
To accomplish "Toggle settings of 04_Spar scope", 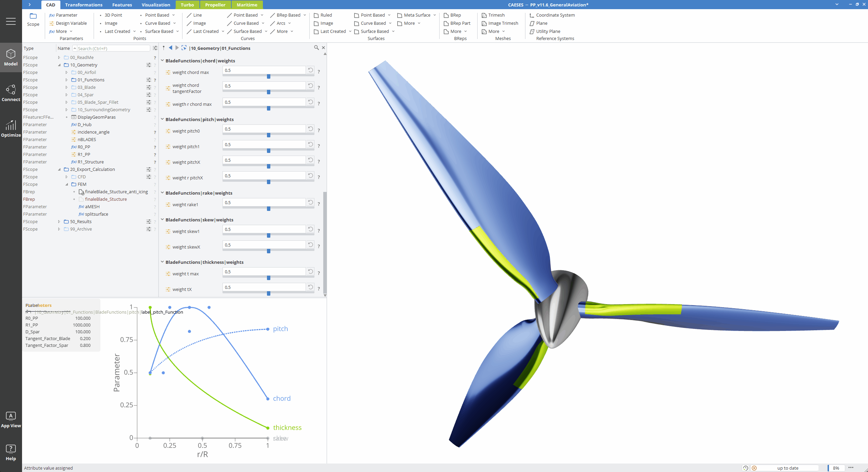I will (x=149, y=95).
